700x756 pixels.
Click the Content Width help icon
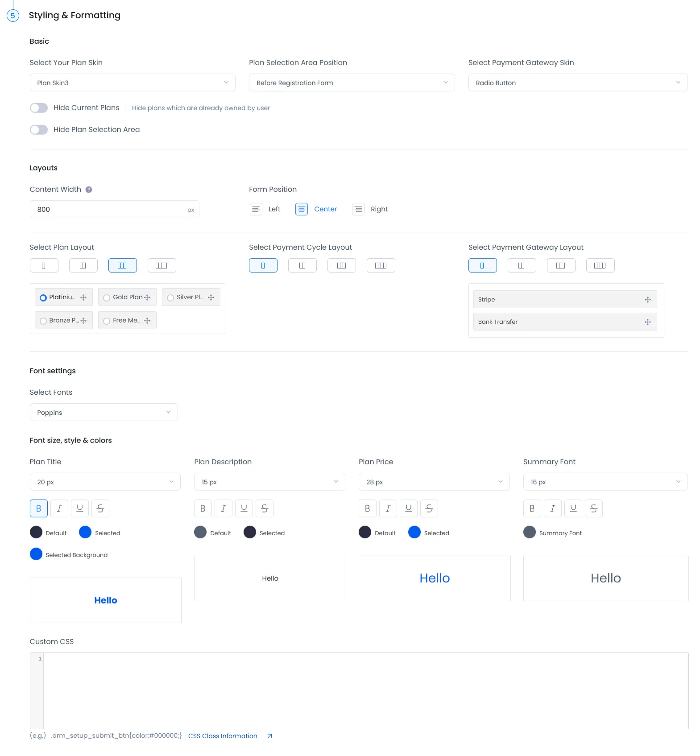coord(89,190)
